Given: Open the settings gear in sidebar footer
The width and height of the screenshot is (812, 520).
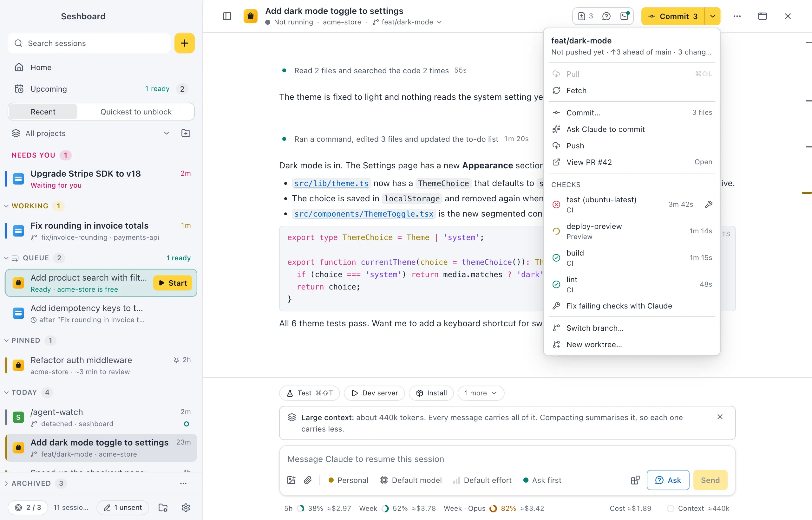Looking at the screenshot, I should coord(186,508).
